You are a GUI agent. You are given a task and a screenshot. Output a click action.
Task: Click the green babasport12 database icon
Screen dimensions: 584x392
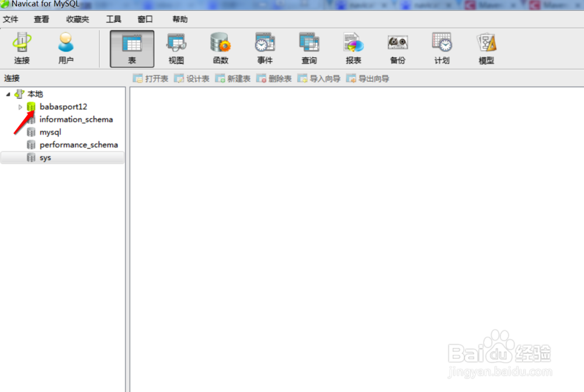(31, 107)
